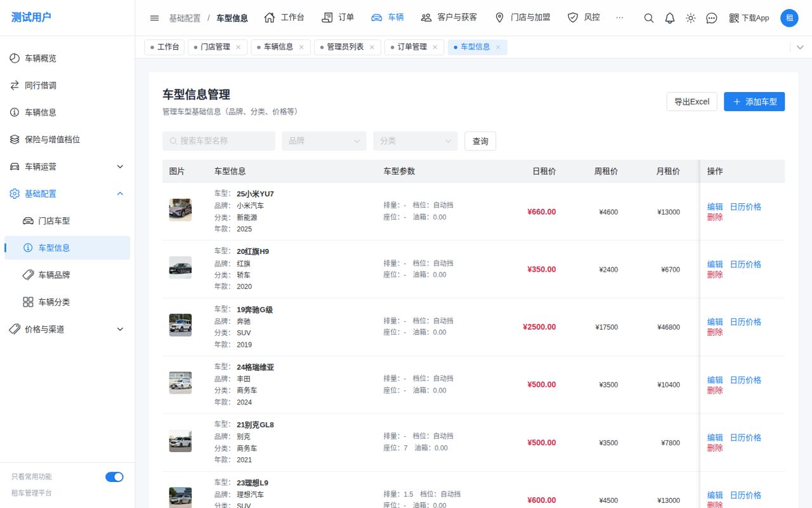Close the 车辆信息 tab

click(301, 47)
